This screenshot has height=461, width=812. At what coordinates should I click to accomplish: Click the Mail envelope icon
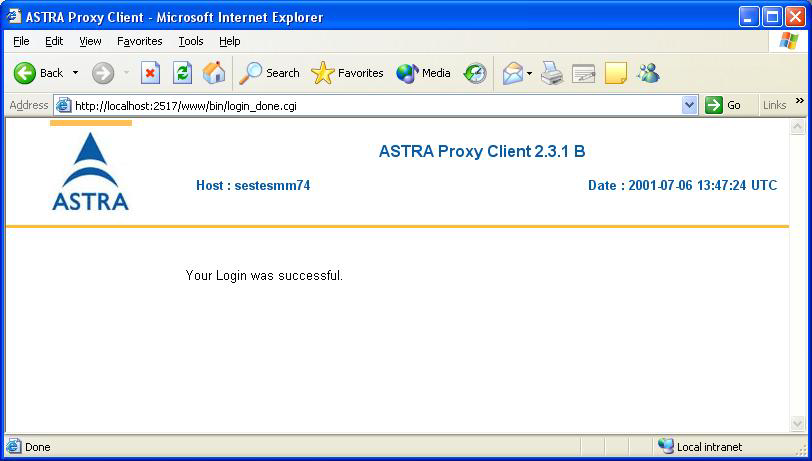513,73
